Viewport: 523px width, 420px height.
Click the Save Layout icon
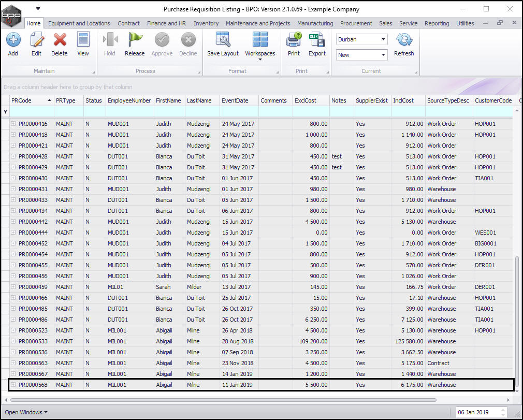coord(223,44)
